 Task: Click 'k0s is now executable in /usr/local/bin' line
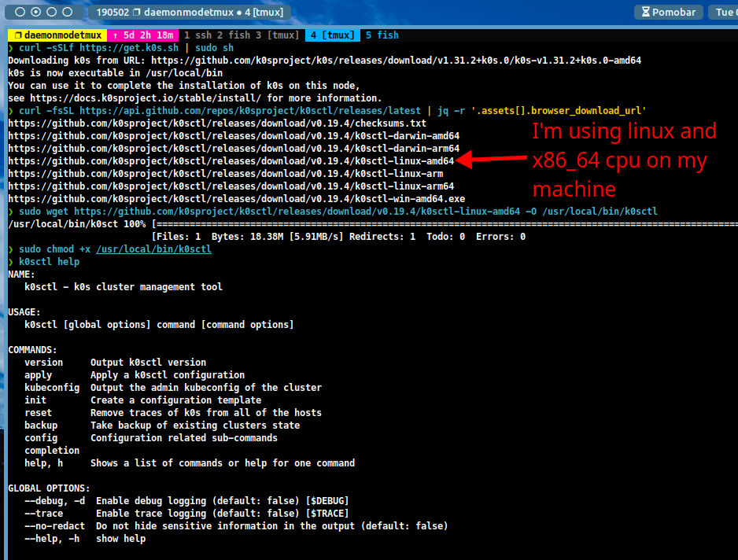pyautogui.click(x=116, y=73)
